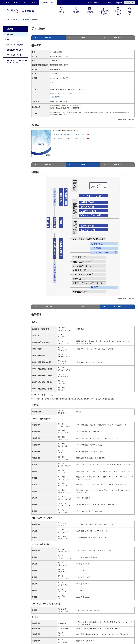This screenshot has width=138, height=644.
Task: Open 会社案内(パンフレット) PDF link
Action: click(70, 138)
